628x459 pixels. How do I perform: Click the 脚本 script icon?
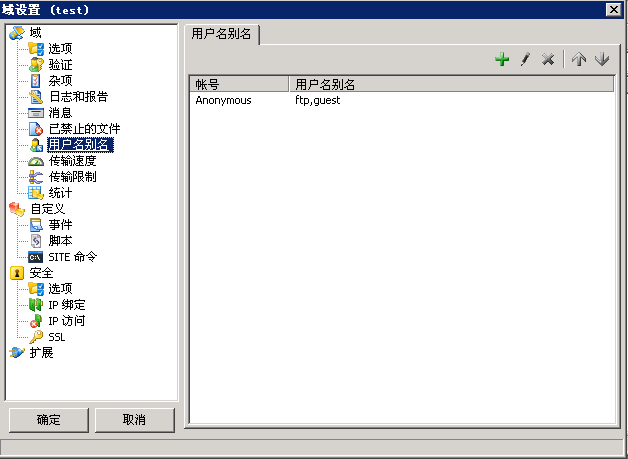pos(36,241)
